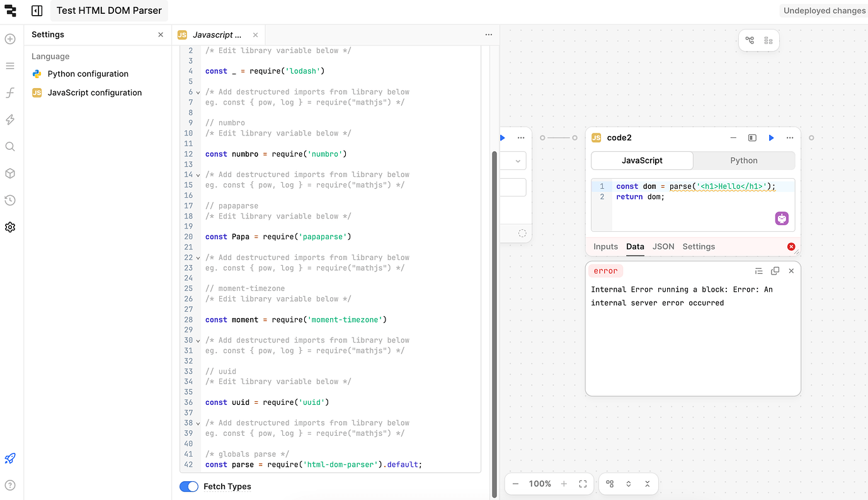The height and width of the screenshot is (500, 868).
Task: Click the Undeployed changes badge
Action: point(824,11)
